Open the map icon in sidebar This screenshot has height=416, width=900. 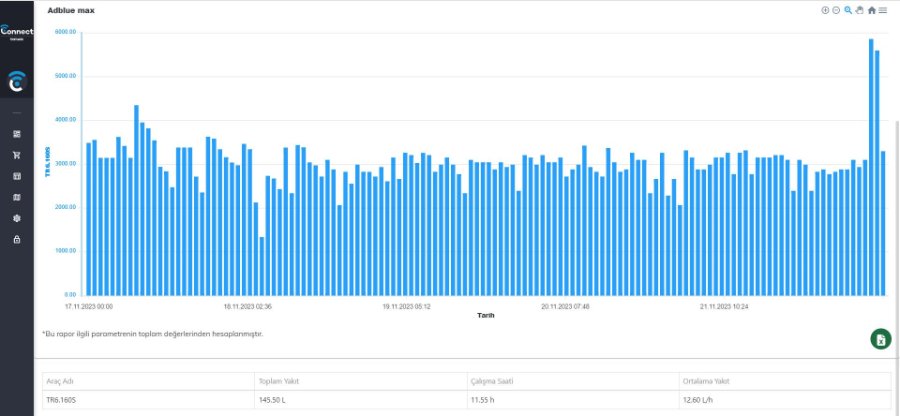click(16, 197)
